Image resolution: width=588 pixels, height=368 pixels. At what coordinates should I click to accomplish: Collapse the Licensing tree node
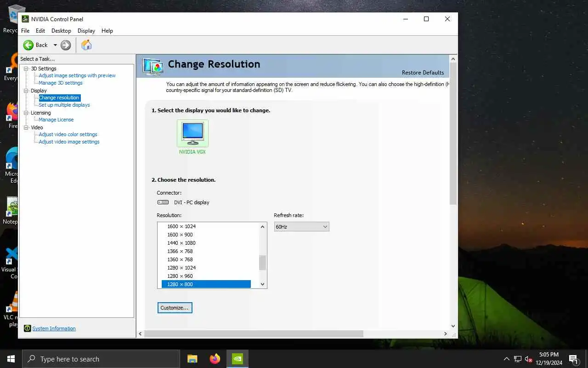[x=26, y=113]
